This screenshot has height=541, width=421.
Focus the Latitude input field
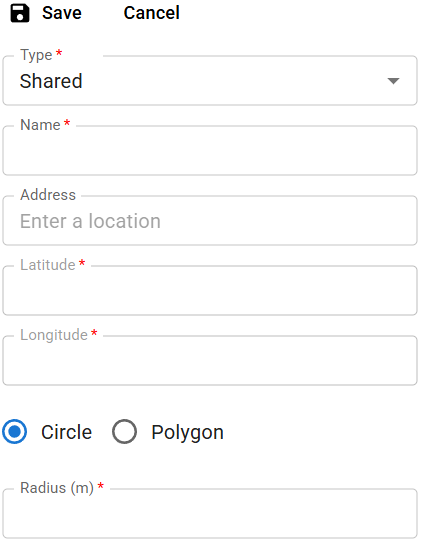coord(210,290)
